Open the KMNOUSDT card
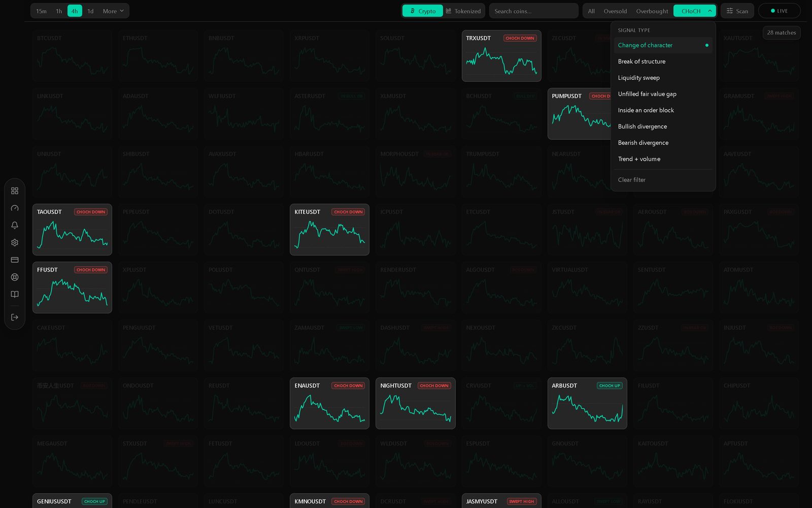Screen dimensions: 812x508 [329, 501]
